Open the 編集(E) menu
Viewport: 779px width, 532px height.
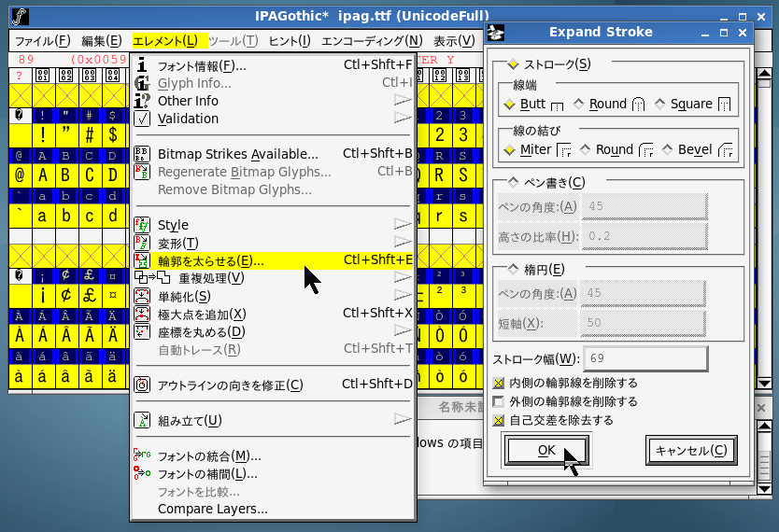pos(102,41)
